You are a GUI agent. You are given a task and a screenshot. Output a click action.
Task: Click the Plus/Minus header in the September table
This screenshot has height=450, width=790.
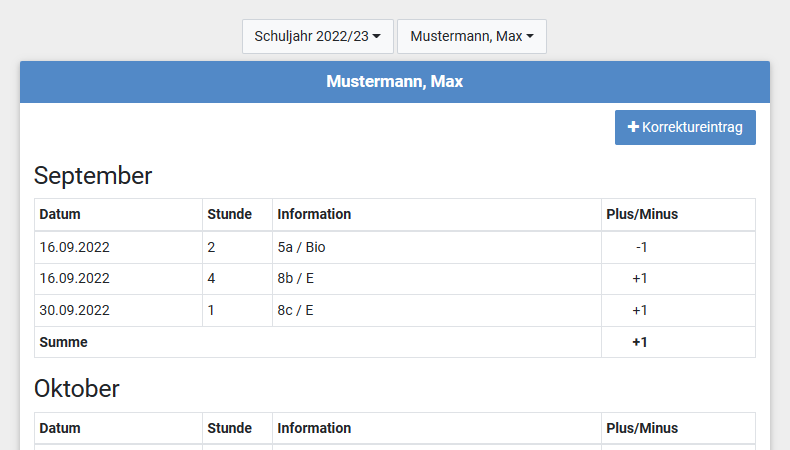click(x=642, y=214)
